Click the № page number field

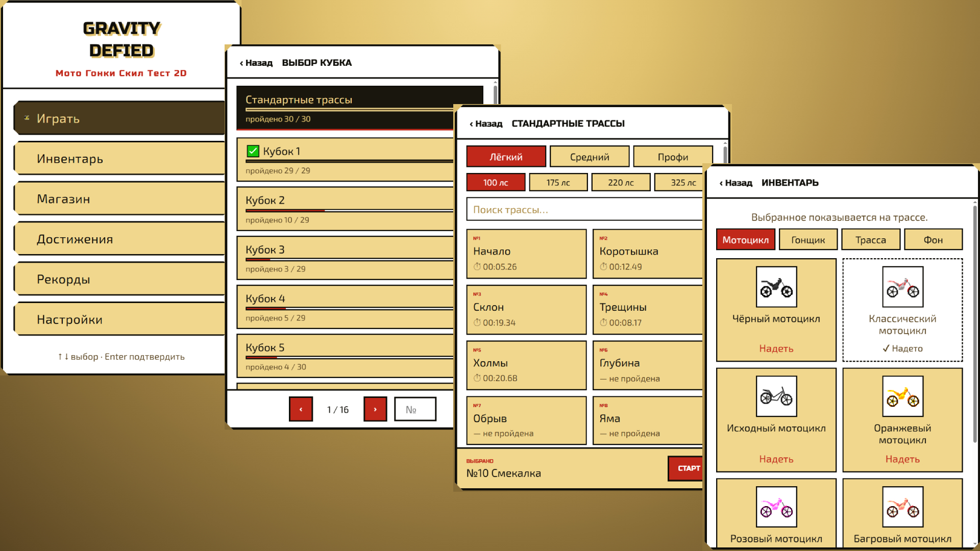(x=415, y=409)
